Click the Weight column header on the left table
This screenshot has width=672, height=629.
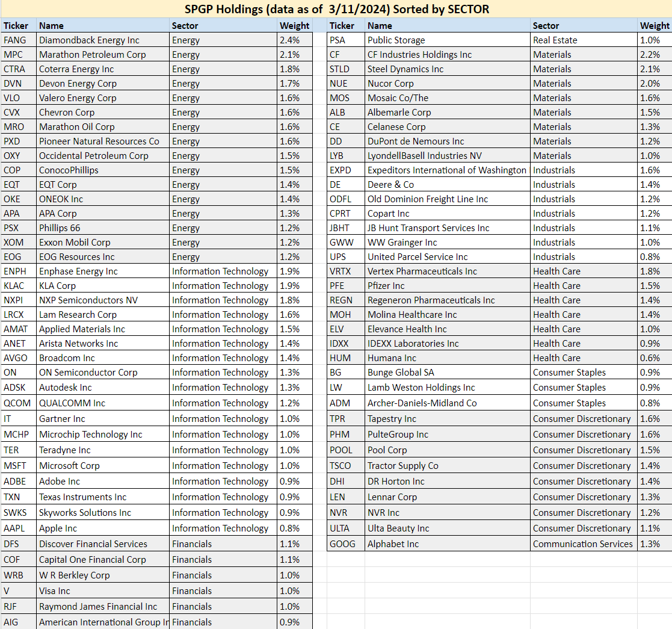(x=293, y=26)
